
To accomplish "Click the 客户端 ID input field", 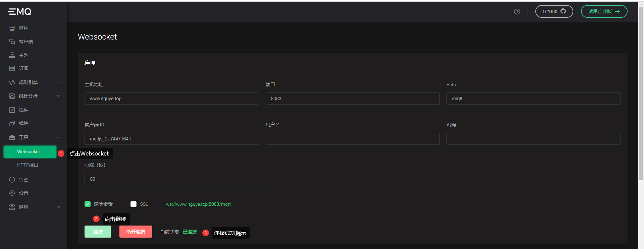I will pyautogui.click(x=172, y=139).
